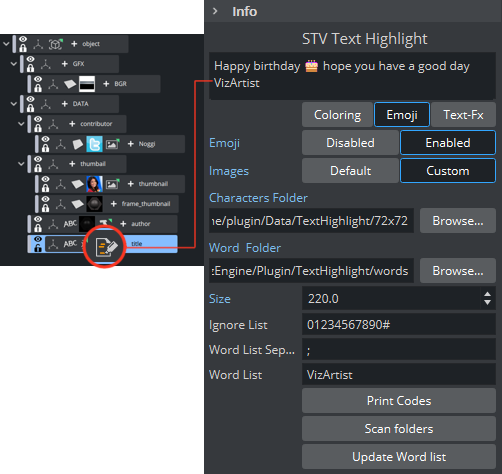Switch to the Emoji tab
This screenshot has width=502, height=474.
point(402,115)
